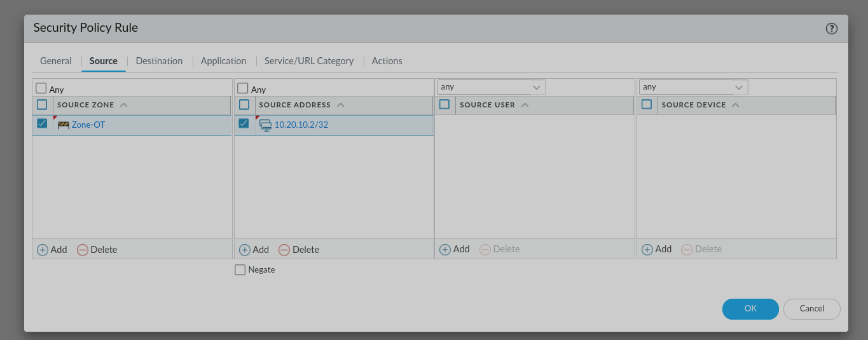The width and height of the screenshot is (868, 340).
Task: Click the OK button
Action: click(750, 309)
